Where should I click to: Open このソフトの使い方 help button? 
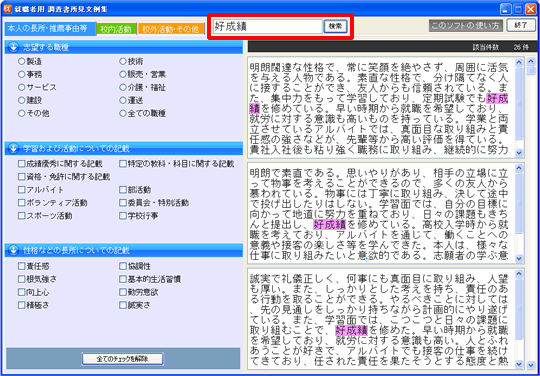[x=465, y=25]
